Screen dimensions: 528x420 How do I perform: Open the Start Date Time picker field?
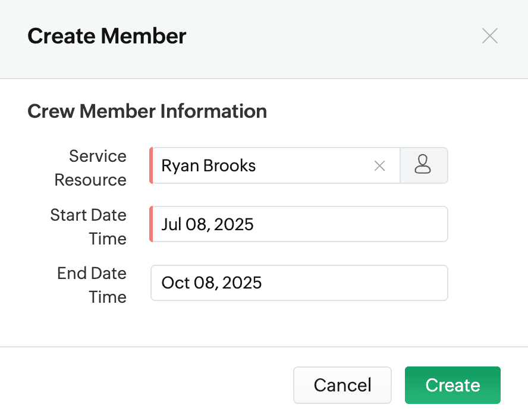pyautogui.click(x=299, y=224)
